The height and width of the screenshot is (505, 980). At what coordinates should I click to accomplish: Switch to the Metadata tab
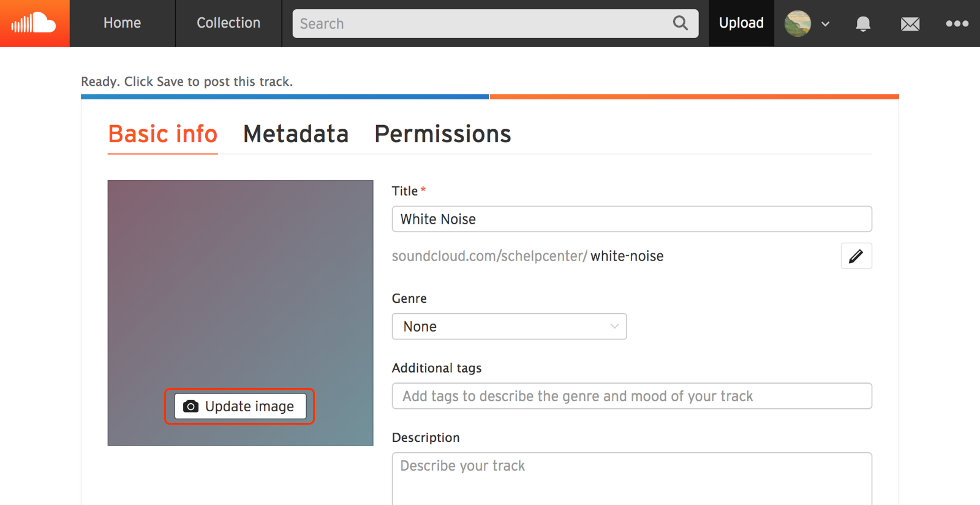(296, 134)
